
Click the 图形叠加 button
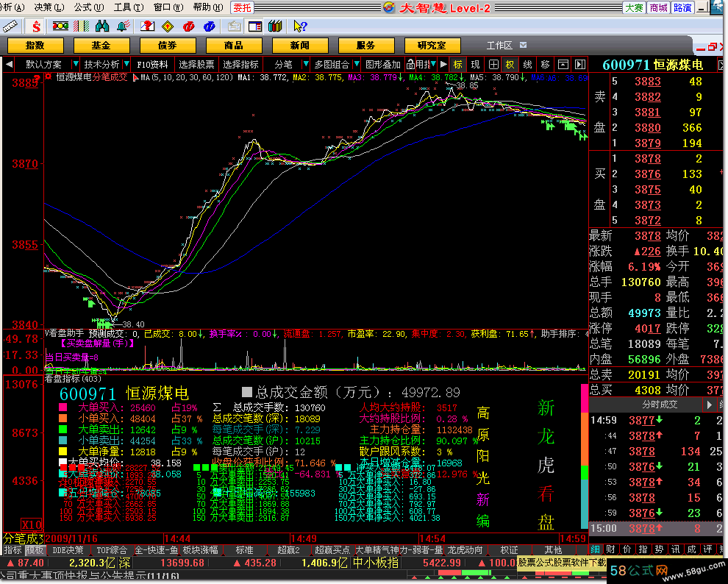[383, 64]
